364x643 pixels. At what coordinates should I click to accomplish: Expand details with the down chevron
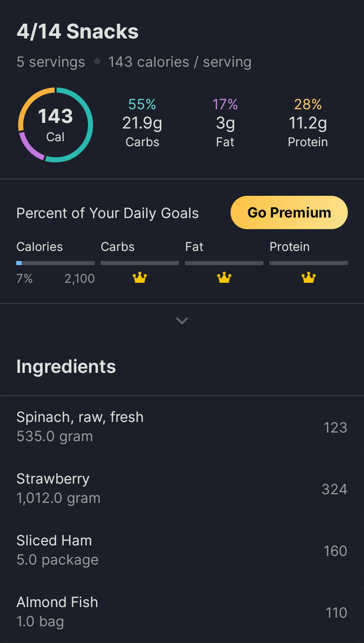(x=182, y=321)
